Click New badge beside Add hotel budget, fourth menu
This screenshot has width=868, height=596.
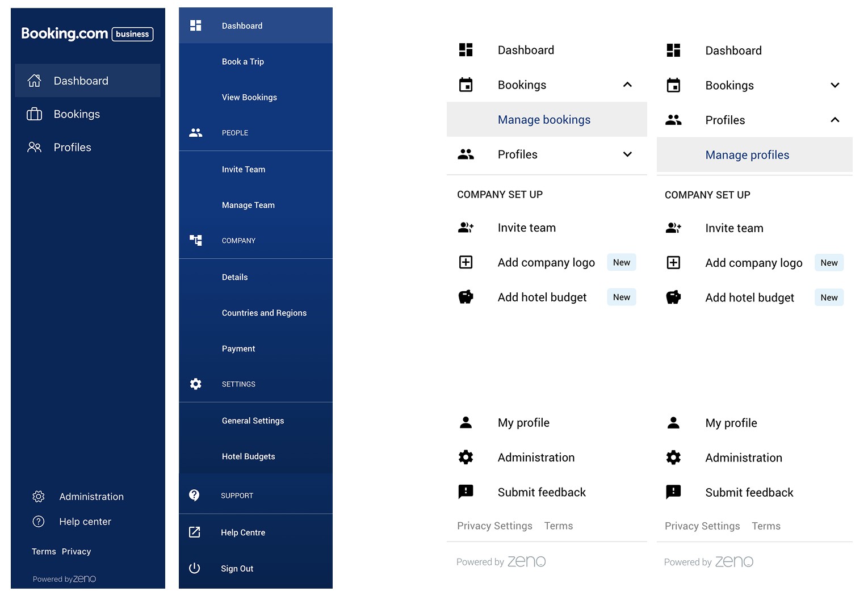click(829, 297)
